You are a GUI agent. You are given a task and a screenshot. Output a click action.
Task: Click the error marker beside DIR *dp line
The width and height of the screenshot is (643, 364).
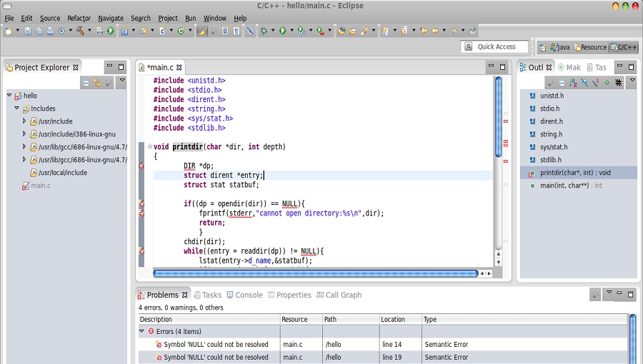(141, 166)
